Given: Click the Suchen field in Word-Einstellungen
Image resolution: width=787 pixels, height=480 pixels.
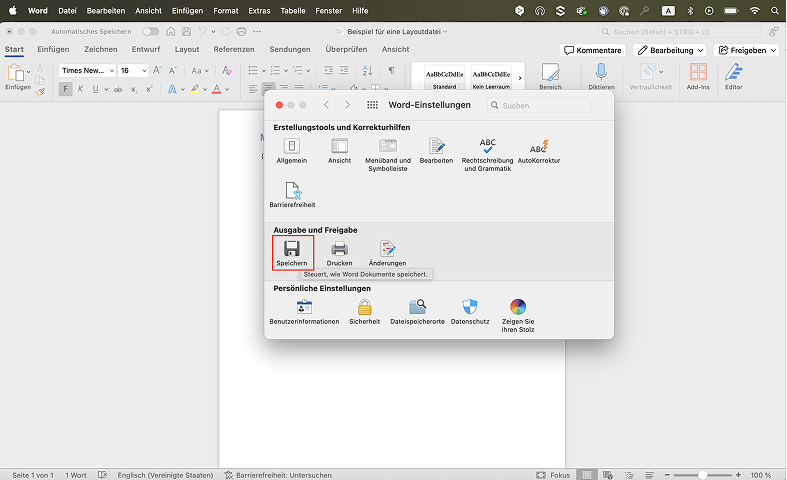Looking at the screenshot, I should pyautogui.click(x=539, y=105).
